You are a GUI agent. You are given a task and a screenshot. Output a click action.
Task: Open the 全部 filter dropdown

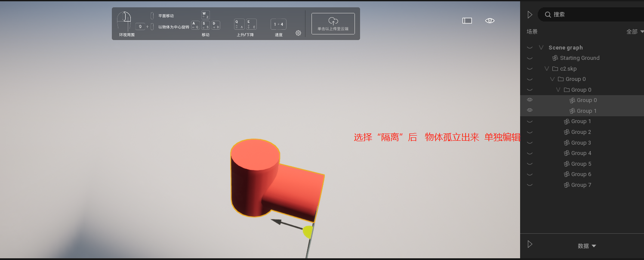[635, 31]
